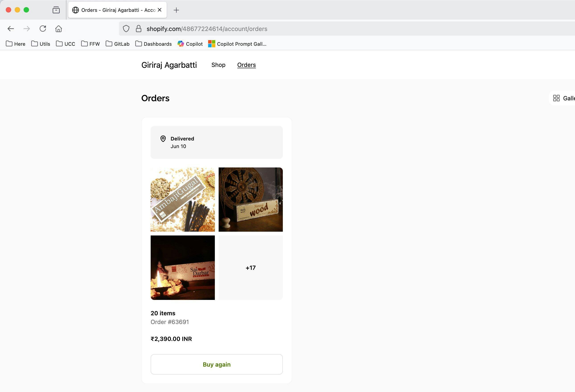Image resolution: width=575 pixels, height=392 pixels.
Task: Open the Copilot bookmark
Action: (190, 44)
